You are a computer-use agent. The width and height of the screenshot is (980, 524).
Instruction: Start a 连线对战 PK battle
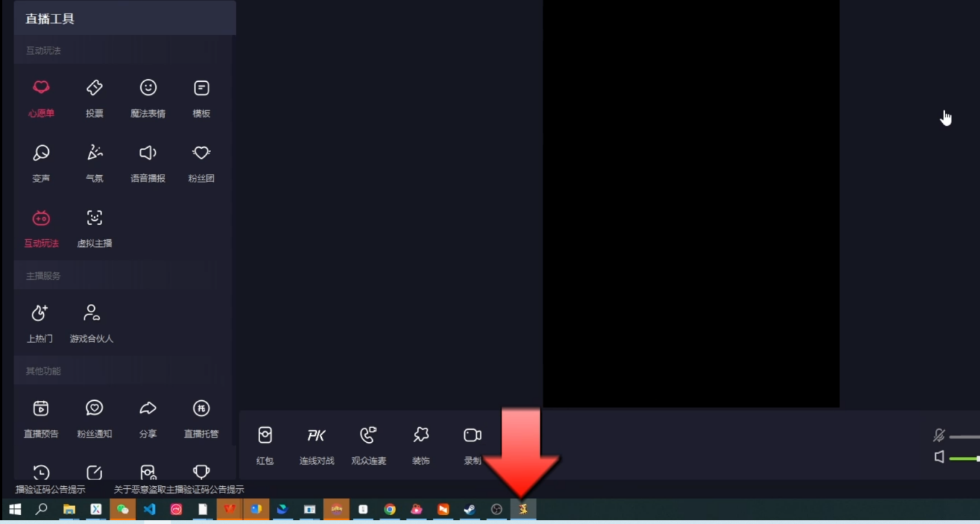[x=316, y=445]
